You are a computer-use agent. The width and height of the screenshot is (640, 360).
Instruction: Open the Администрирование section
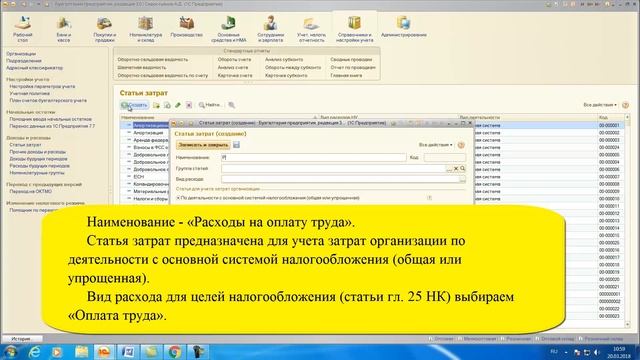coord(404,27)
